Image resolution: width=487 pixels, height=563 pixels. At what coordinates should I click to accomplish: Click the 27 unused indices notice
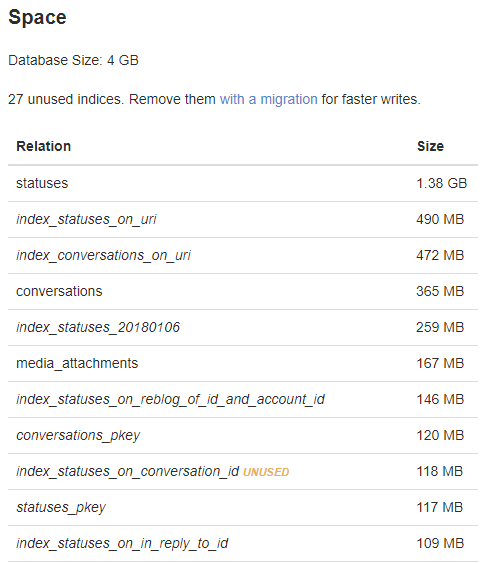(214, 99)
